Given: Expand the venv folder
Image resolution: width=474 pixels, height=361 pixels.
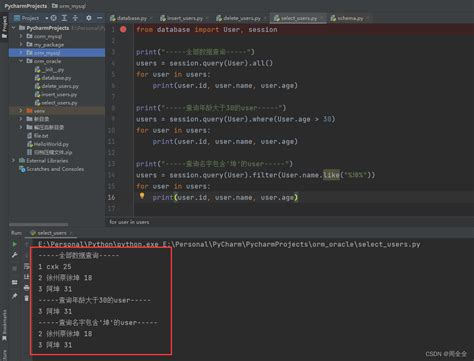Looking at the screenshot, I should 21,111.
